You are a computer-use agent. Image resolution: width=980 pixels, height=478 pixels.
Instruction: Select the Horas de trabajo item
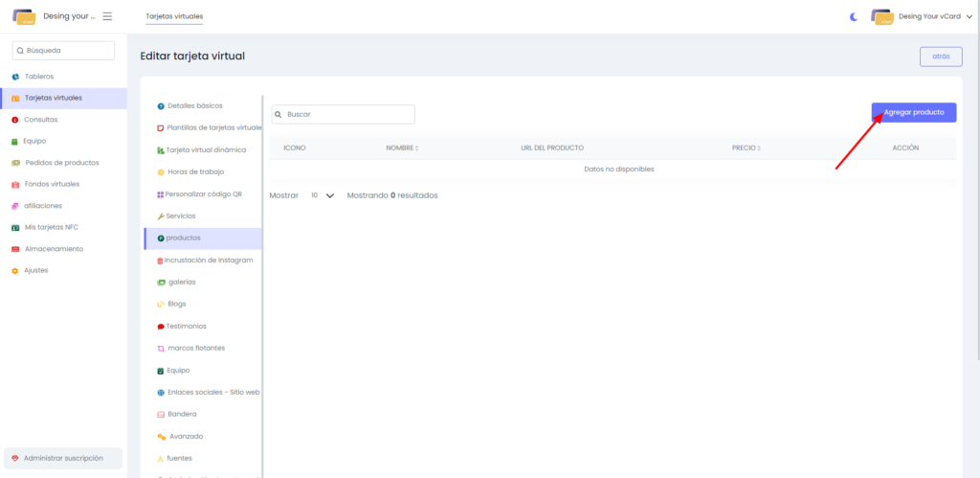194,171
